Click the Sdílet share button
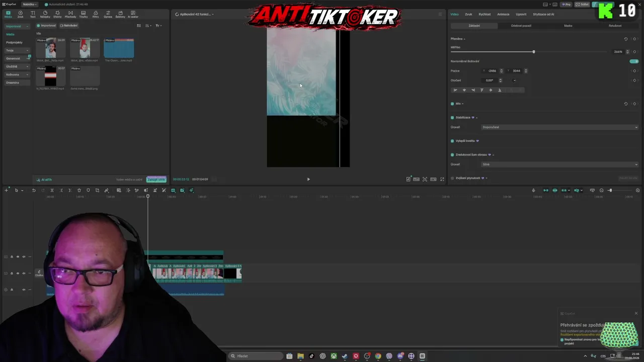Image resolution: width=644 pixels, height=362 pixels. (583, 4)
